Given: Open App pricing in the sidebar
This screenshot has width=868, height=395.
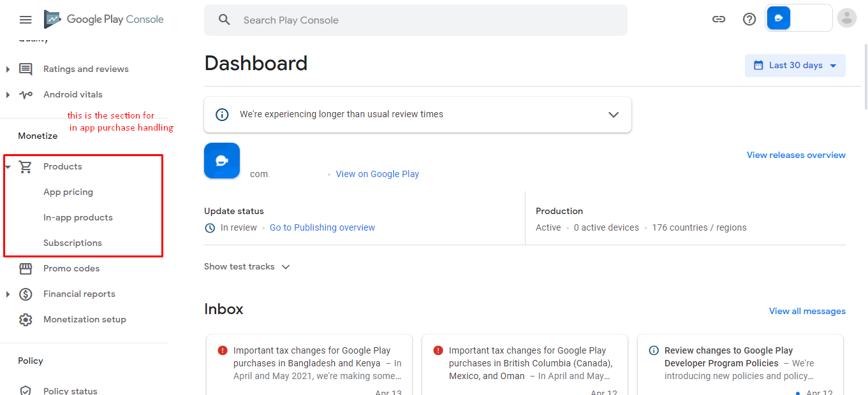Looking at the screenshot, I should [68, 192].
